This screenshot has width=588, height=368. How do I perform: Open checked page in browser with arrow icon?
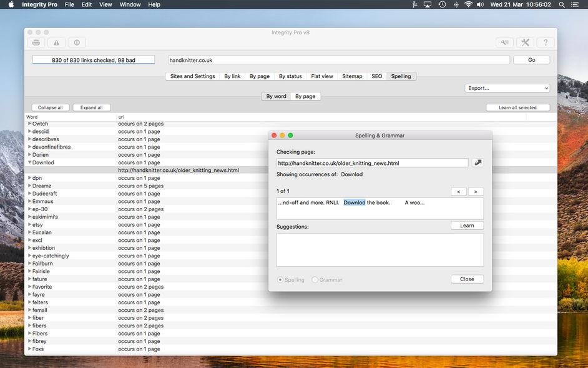pyautogui.click(x=478, y=162)
